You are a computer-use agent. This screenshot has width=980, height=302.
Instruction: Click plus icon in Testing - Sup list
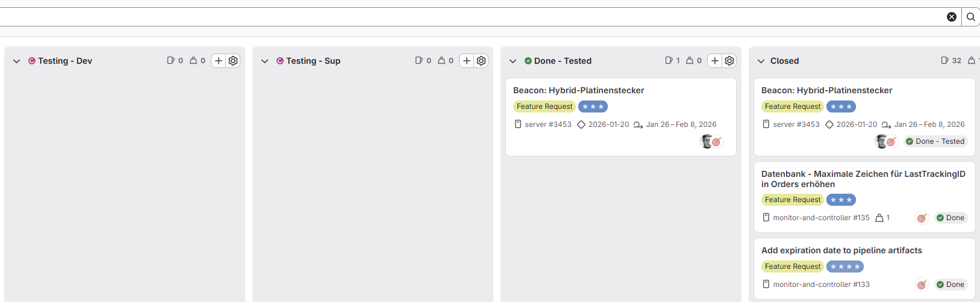467,61
